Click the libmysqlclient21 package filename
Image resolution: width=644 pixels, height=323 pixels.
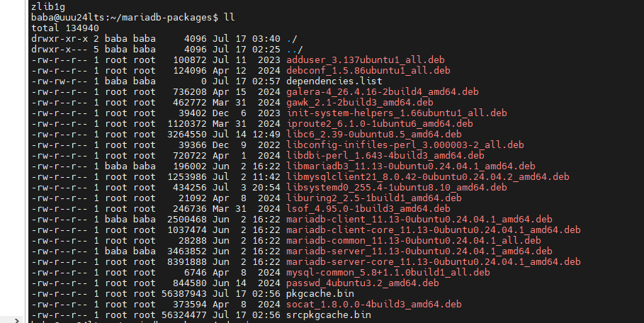tap(427, 176)
